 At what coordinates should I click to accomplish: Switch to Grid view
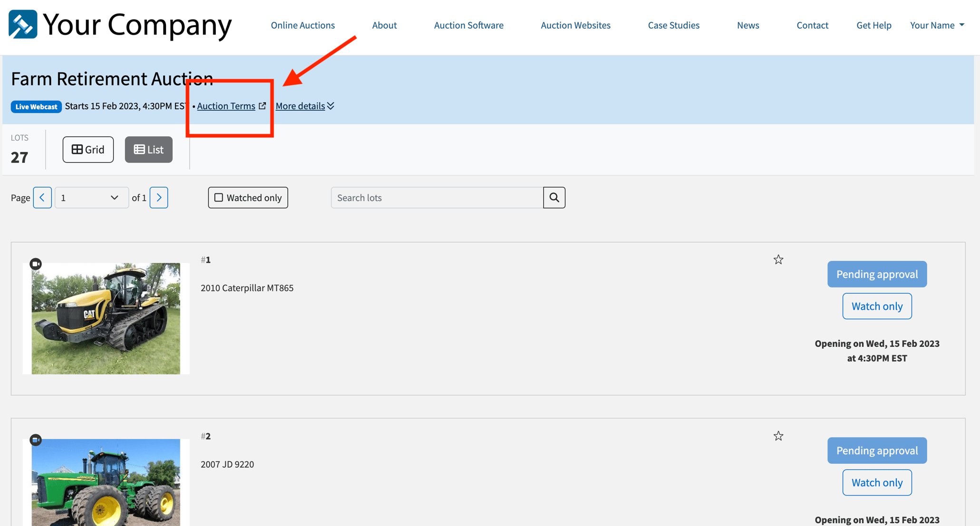coord(88,149)
